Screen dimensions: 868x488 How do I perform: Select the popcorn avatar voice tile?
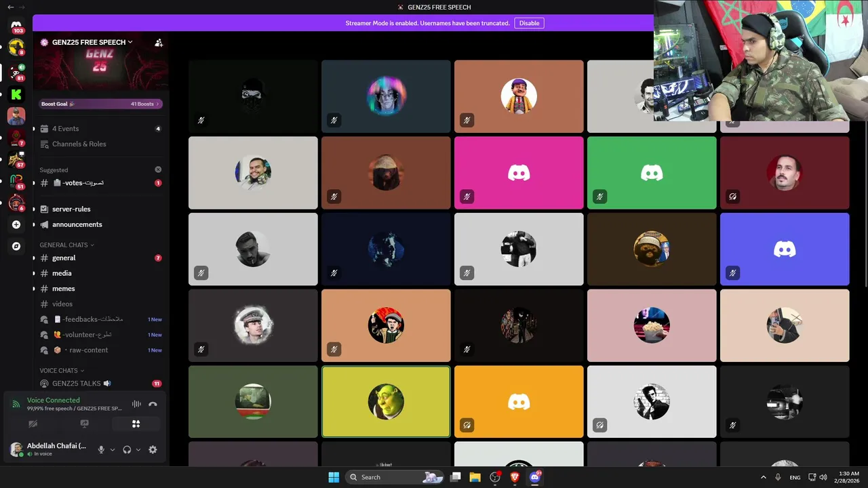click(652, 325)
